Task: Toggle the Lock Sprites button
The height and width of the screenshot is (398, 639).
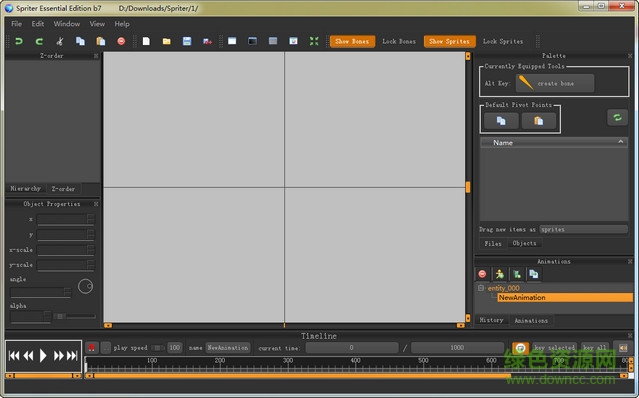Action: pyautogui.click(x=503, y=41)
